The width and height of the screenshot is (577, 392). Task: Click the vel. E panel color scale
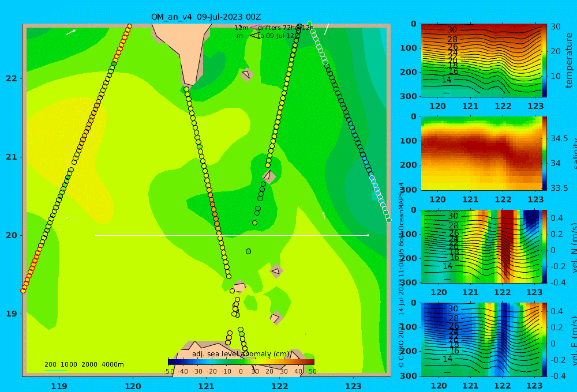545,340
